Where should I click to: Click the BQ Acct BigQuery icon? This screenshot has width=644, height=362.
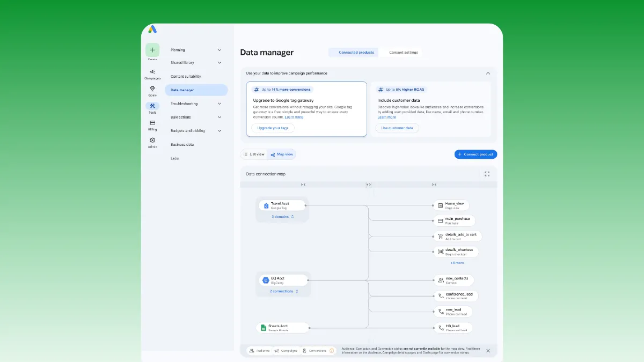[265, 280]
